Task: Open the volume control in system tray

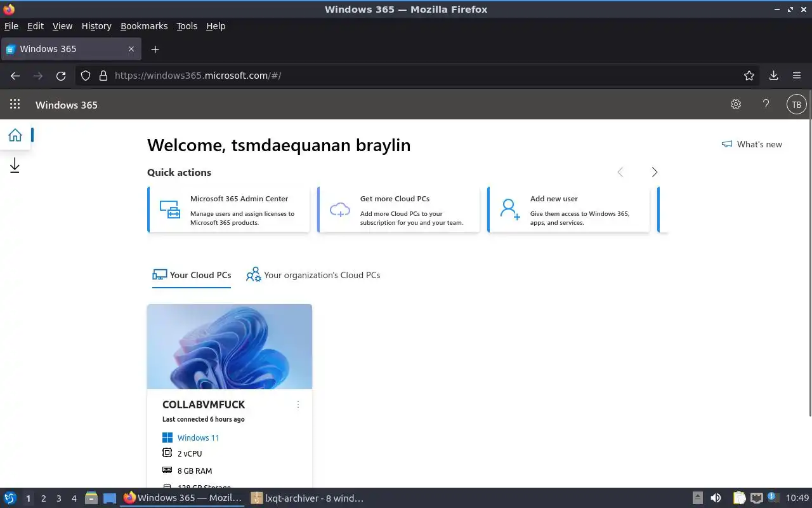Action: click(x=716, y=498)
